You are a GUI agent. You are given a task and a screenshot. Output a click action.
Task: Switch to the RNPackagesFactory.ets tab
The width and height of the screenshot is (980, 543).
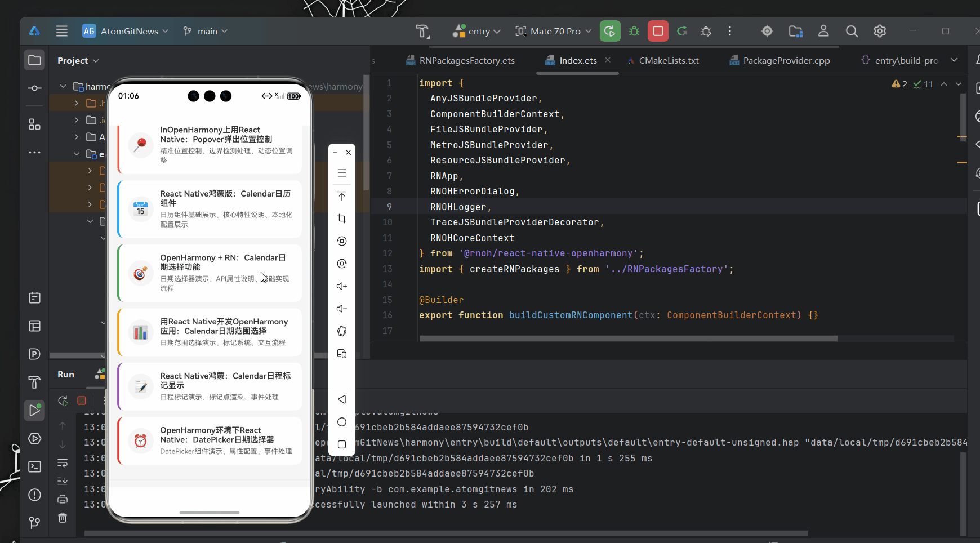pyautogui.click(x=460, y=60)
